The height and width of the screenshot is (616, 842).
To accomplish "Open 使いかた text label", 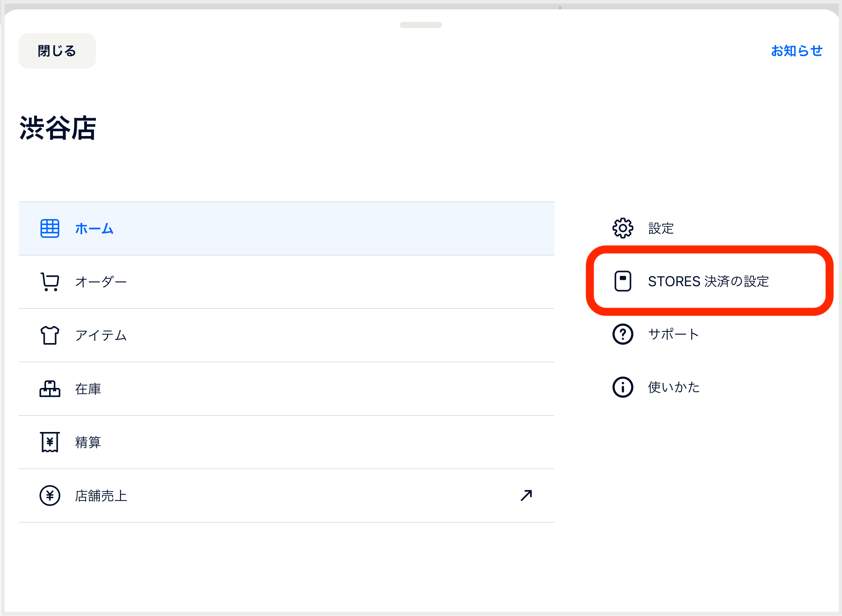I will (x=674, y=387).
